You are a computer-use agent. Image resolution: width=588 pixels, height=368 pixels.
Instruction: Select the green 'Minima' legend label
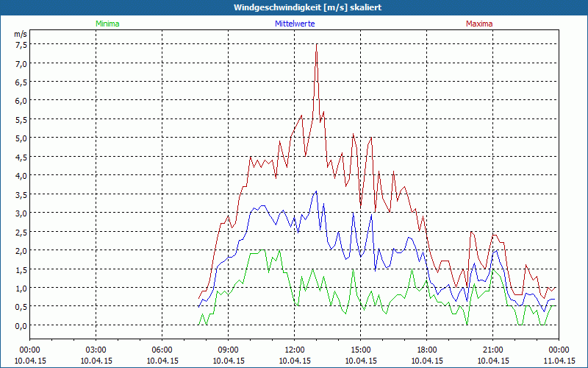pyautogui.click(x=107, y=24)
